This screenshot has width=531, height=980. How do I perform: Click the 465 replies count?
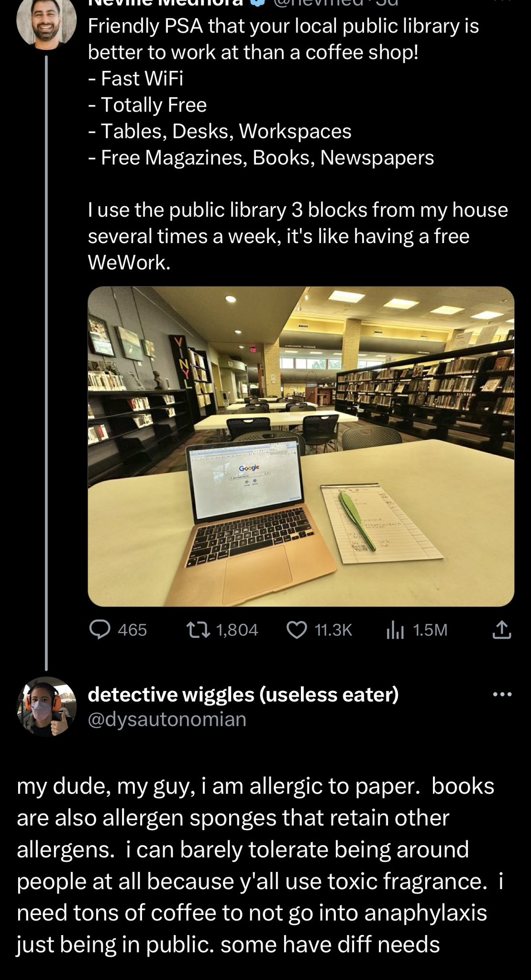[x=132, y=630]
